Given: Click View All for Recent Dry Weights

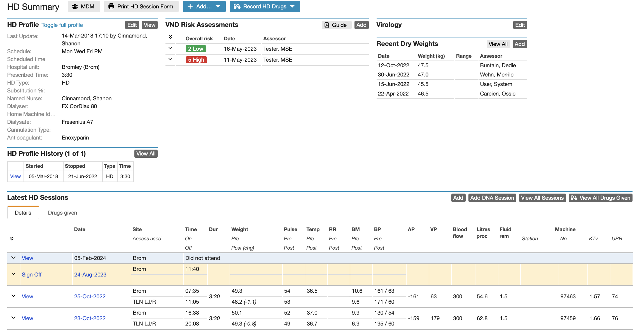Looking at the screenshot, I should (498, 44).
